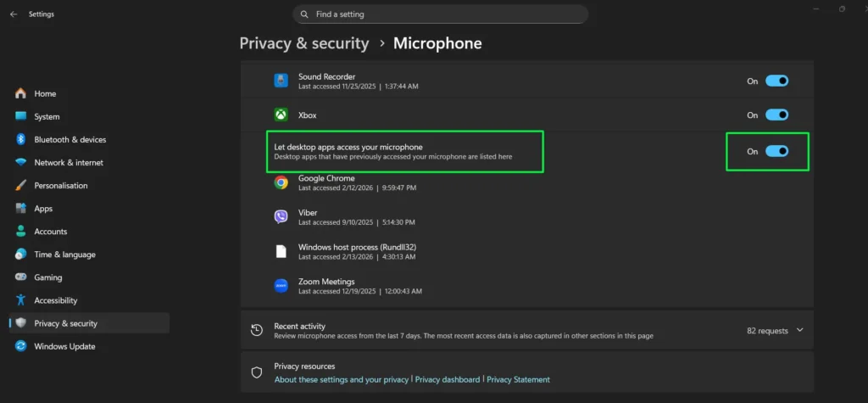Click the Xbox app icon
868x403 pixels.
pyautogui.click(x=281, y=115)
